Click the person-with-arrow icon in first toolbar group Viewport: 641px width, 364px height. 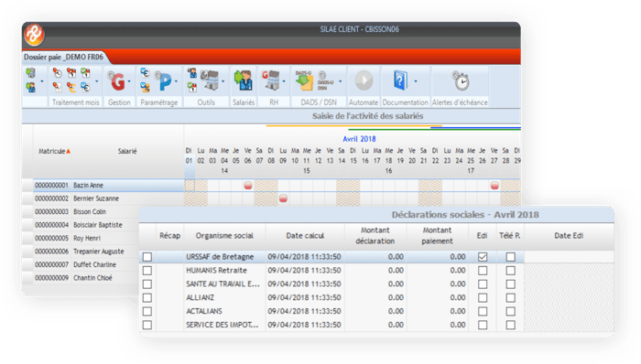pyautogui.click(x=30, y=87)
